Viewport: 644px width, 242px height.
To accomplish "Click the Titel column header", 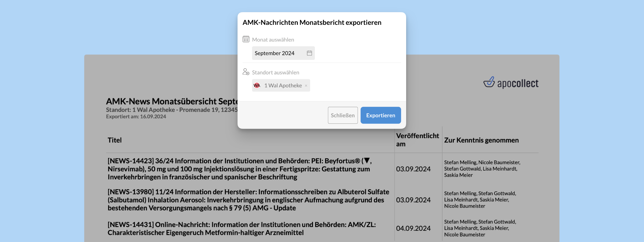I will tap(115, 140).
